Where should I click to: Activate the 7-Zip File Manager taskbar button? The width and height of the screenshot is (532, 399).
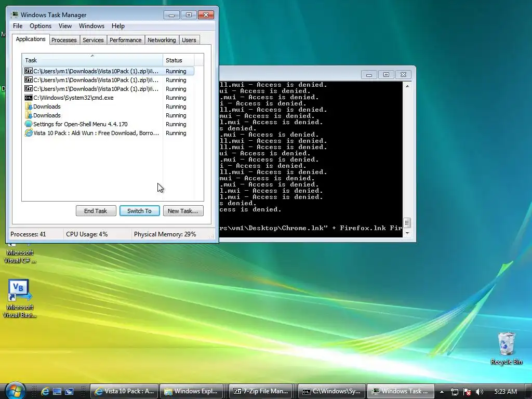pos(261,391)
